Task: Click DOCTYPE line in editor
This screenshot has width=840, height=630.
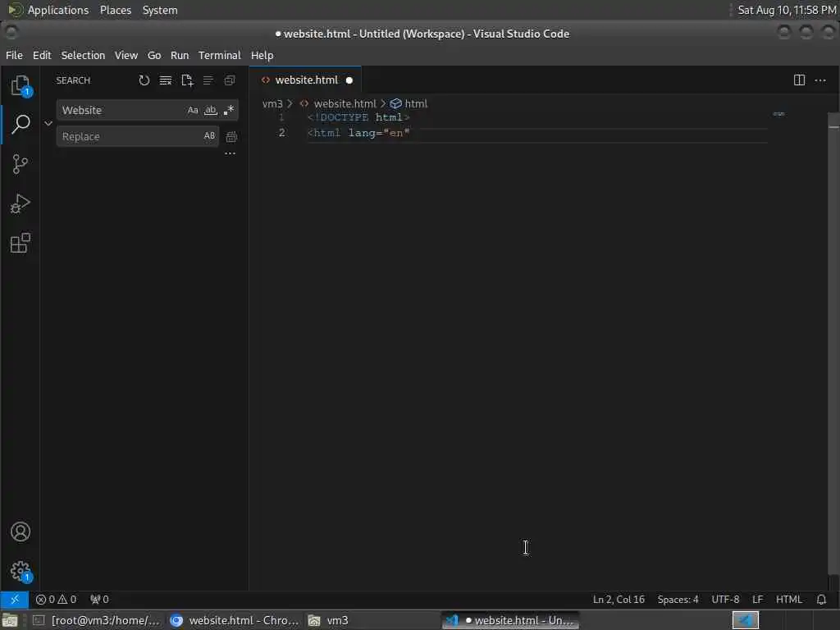Action: click(x=358, y=117)
